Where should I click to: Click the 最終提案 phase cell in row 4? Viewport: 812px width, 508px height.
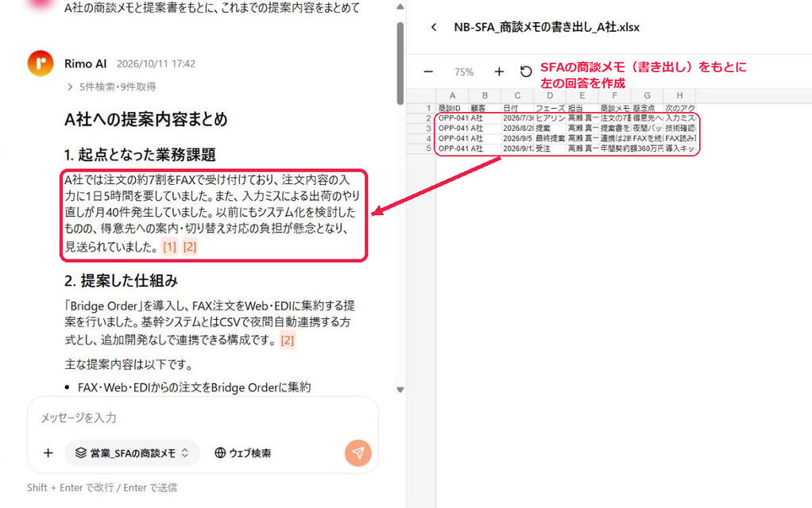(550, 139)
